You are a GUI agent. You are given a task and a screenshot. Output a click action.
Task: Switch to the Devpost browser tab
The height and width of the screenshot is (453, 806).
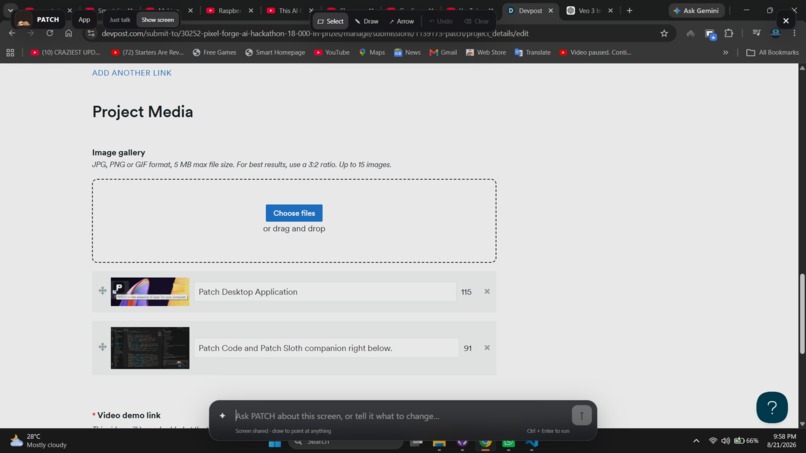pyautogui.click(x=530, y=10)
